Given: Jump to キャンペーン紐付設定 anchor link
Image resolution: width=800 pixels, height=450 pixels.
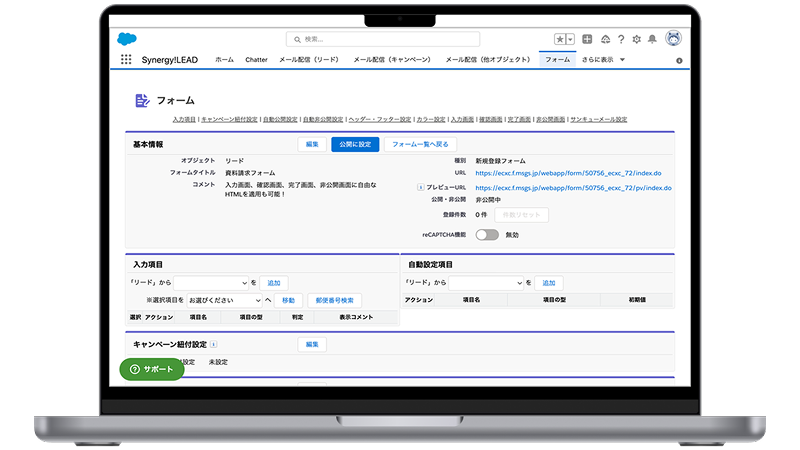Looking at the screenshot, I should pyautogui.click(x=229, y=119).
